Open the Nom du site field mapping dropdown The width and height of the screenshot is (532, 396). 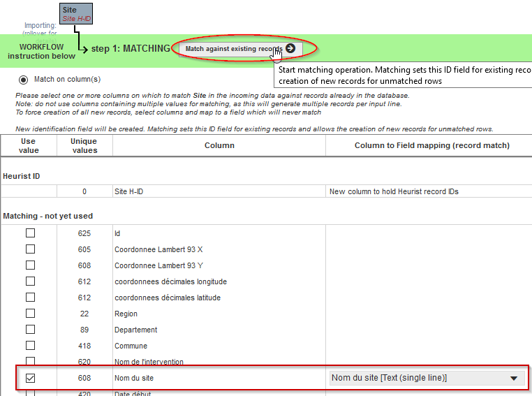[x=426, y=378]
